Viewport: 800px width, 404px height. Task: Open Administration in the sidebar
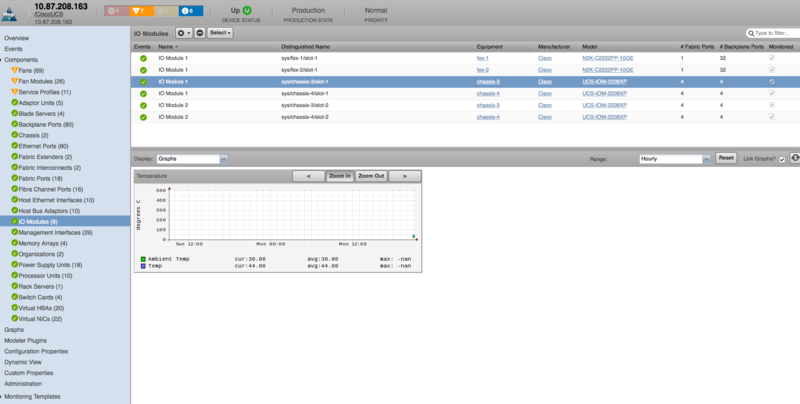[23, 384]
